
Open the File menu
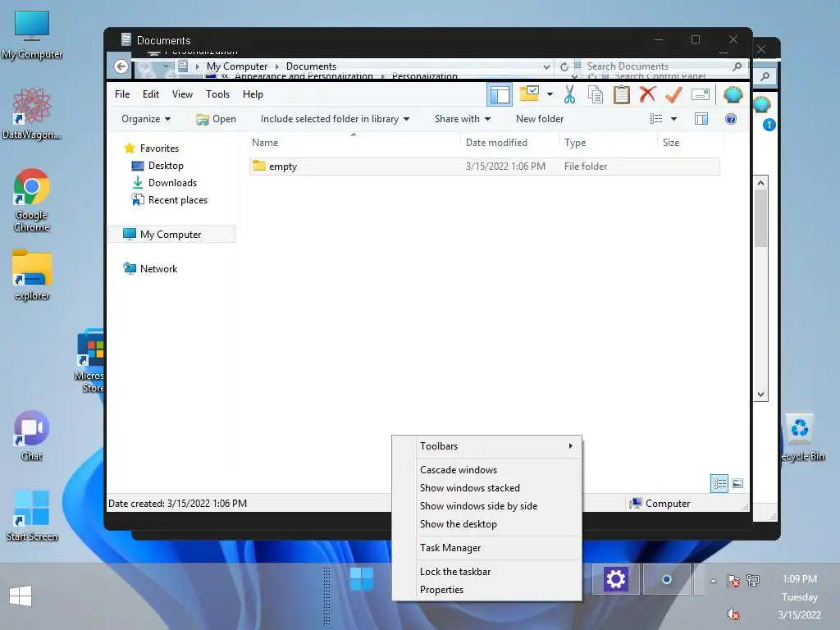[122, 94]
